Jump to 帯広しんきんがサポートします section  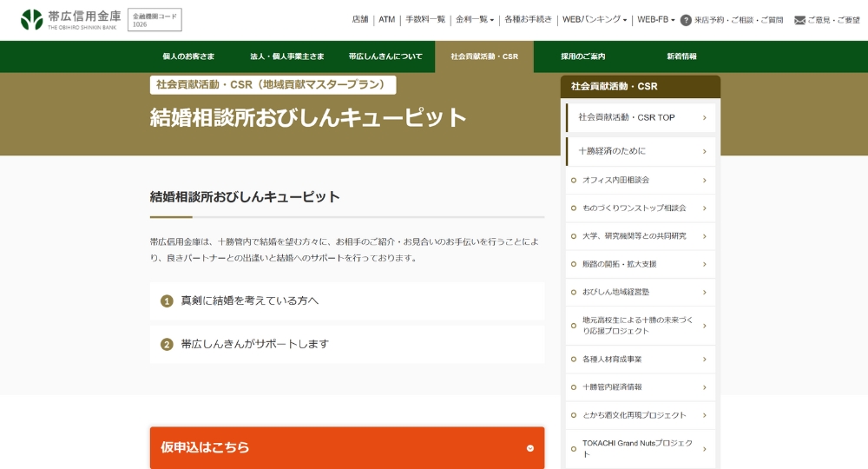pyautogui.click(x=347, y=344)
